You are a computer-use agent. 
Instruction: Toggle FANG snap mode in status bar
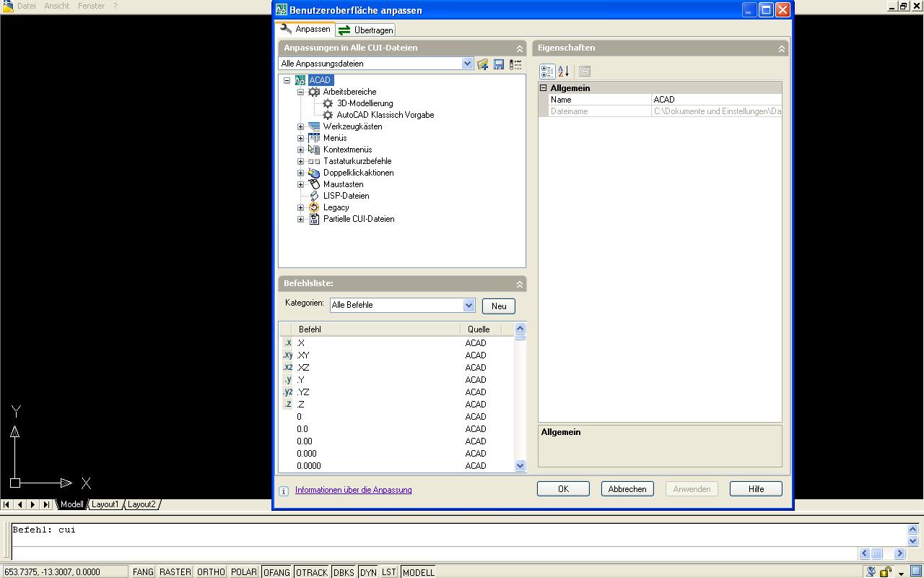[x=143, y=571]
